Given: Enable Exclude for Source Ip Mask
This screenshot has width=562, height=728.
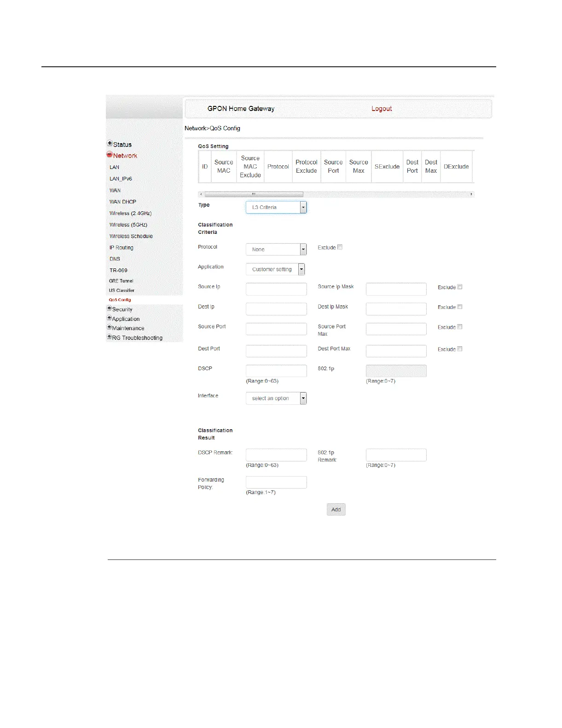Looking at the screenshot, I should 459,287.
